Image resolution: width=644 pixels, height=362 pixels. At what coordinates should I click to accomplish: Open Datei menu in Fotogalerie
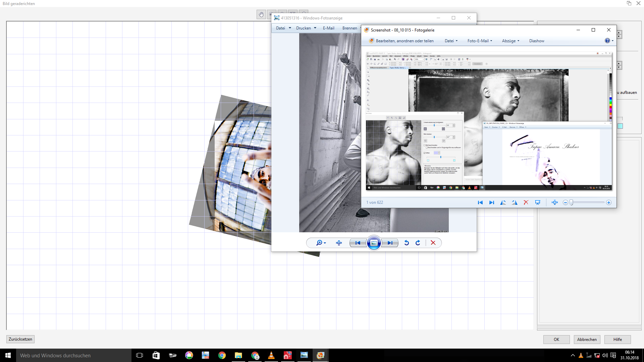(451, 41)
